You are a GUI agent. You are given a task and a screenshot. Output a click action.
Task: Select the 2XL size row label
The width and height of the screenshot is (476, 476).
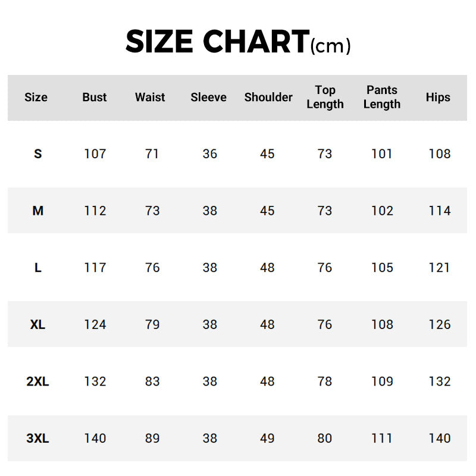(x=38, y=382)
